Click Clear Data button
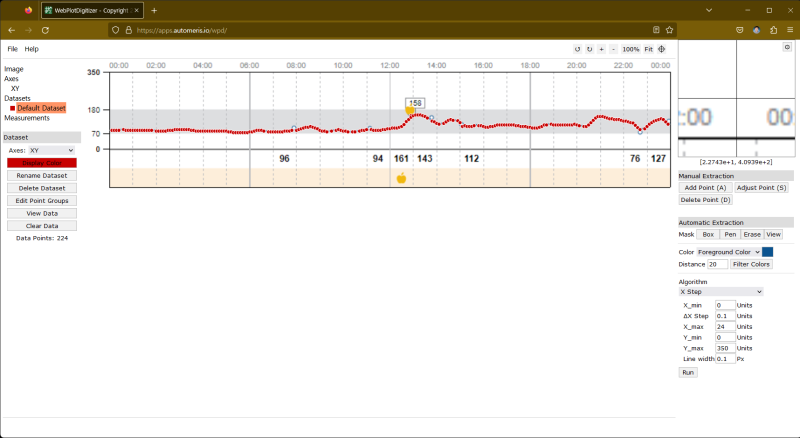The image size is (800, 438). pyautogui.click(x=42, y=226)
